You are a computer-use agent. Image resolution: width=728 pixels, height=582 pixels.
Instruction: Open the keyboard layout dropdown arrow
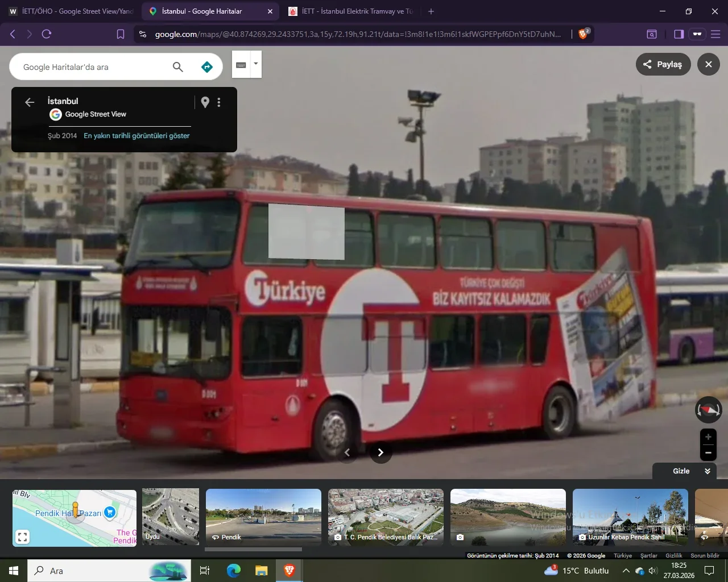[x=255, y=64]
